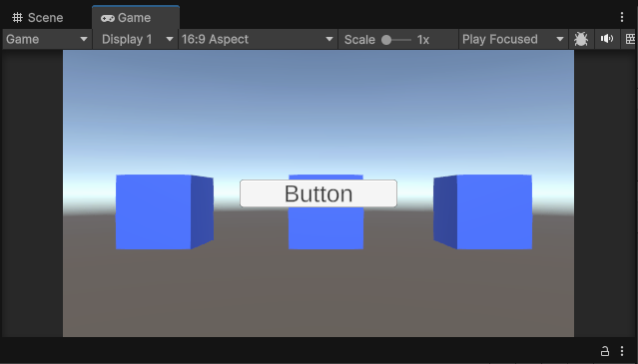Switch to the Scene tab
Image resolution: width=638 pixels, height=364 pixels.
(x=37, y=18)
